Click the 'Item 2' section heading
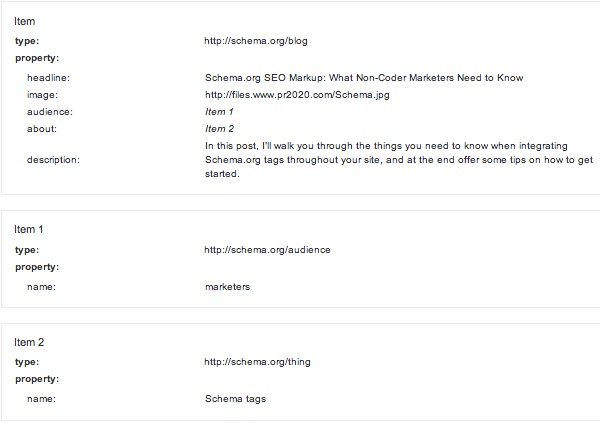 pyautogui.click(x=28, y=342)
